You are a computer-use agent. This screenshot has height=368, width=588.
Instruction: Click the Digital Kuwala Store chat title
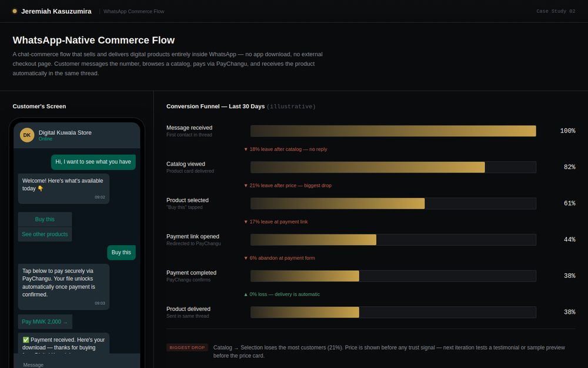coord(65,132)
